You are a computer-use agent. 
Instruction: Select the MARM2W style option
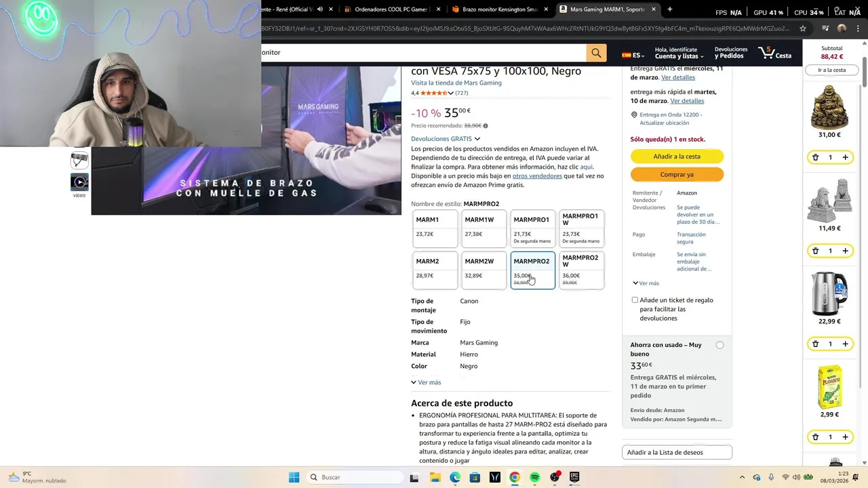pos(484,270)
